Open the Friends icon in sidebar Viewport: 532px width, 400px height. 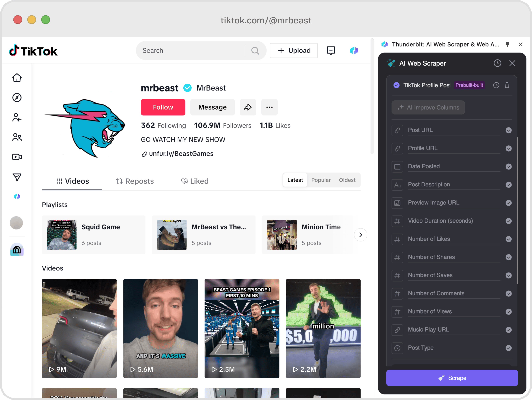17,137
